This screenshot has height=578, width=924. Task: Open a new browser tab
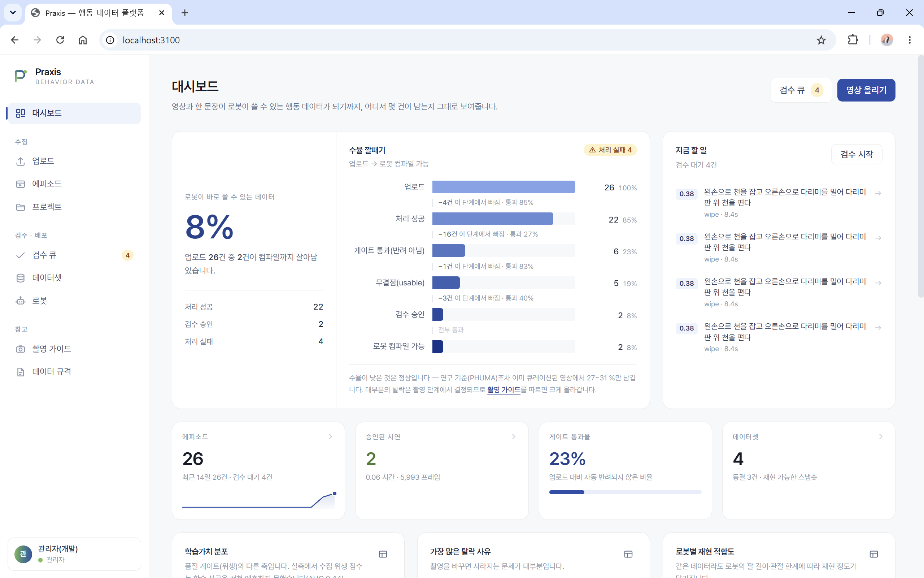point(185,13)
